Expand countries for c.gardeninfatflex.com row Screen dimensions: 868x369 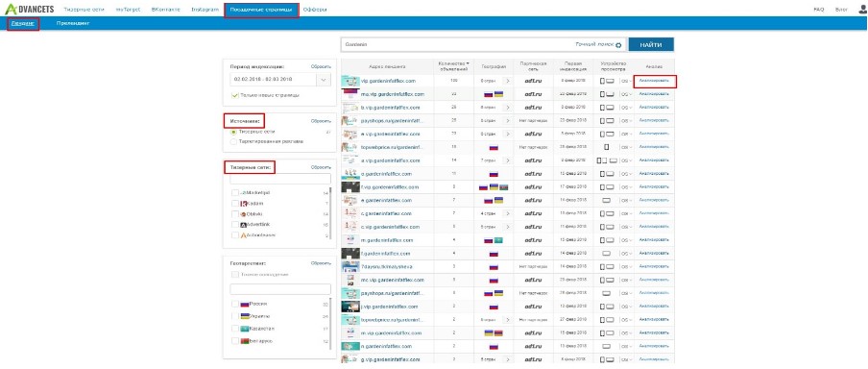[x=507, y=213]
